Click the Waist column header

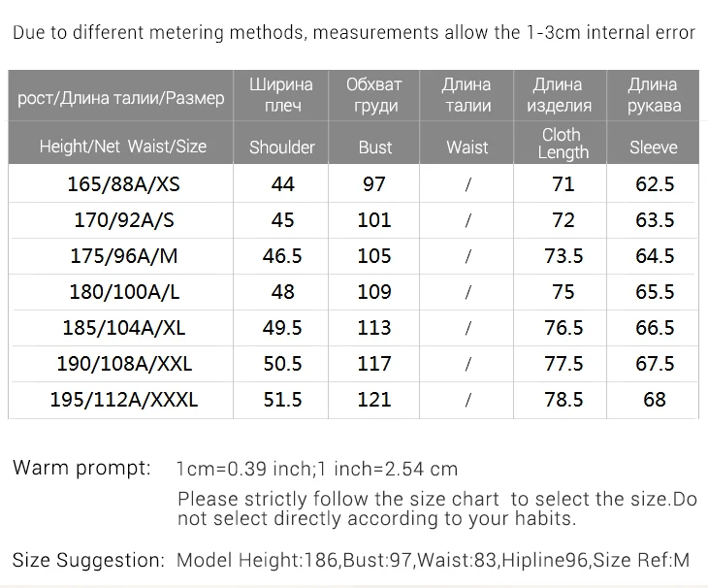pyautogui.click(x=467, y=147)
